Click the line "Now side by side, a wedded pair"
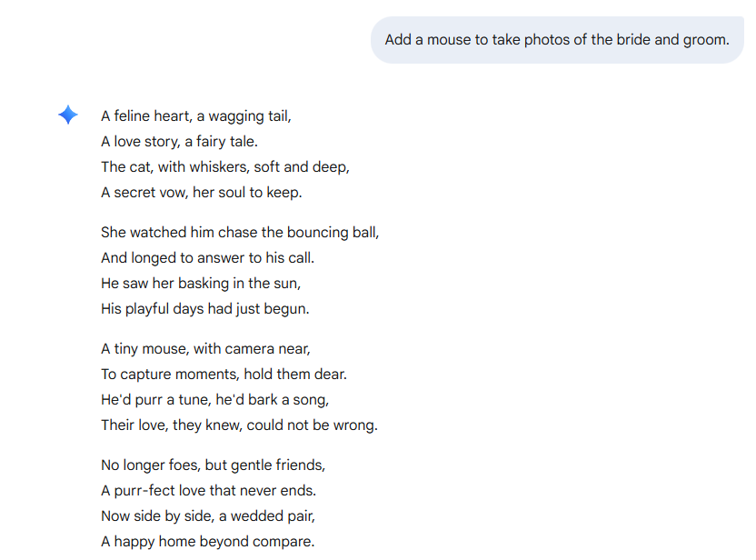Screen dimensions: 756x560 coord(210,516)
